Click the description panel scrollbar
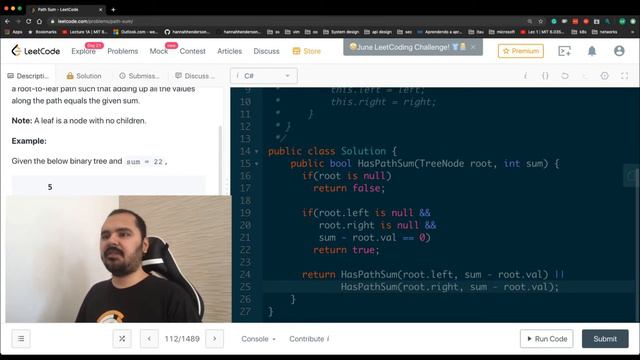The width and height of the screenshot is (640, 360). [x=220, y=159]
